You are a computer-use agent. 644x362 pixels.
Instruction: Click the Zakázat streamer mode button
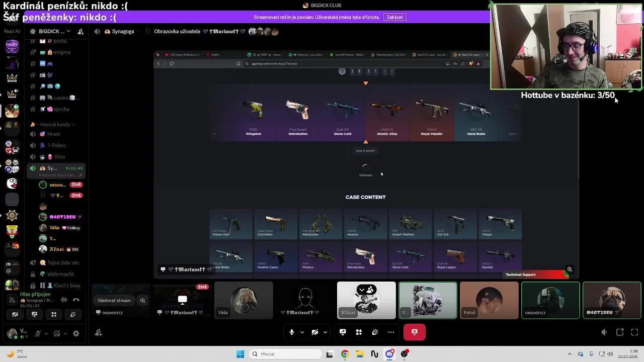(x=395, y=17)
